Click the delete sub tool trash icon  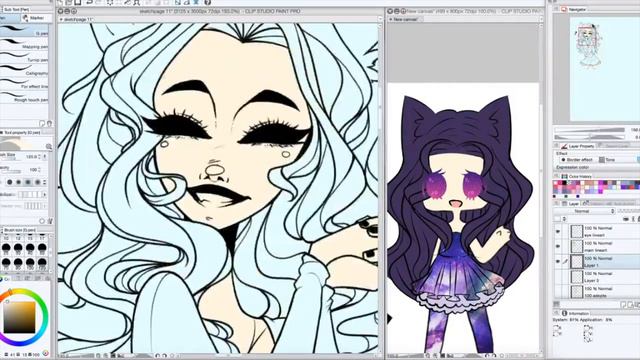49,123
